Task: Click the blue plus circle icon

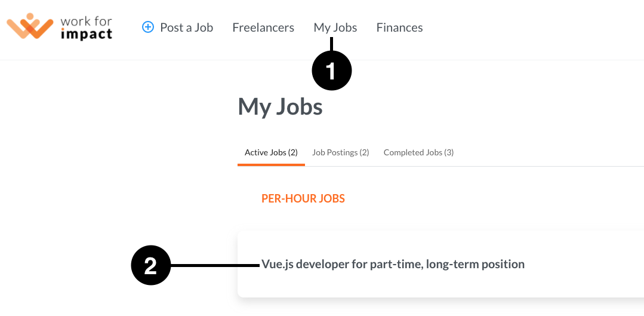Action: pos(148,27)
